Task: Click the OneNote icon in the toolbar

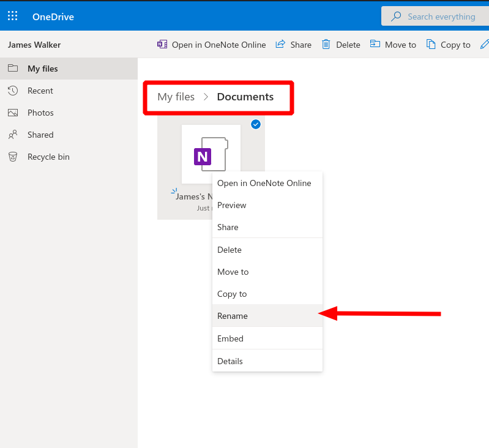Action: [162, 44]
